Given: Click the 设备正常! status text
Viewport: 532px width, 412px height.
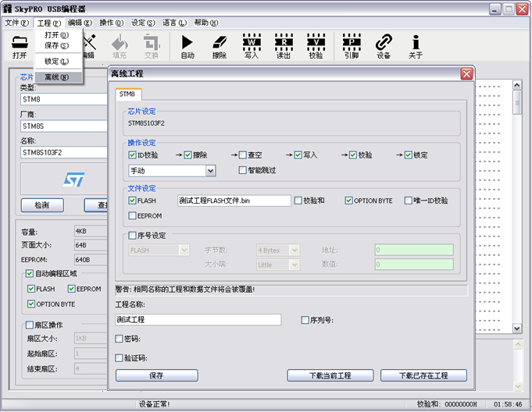Looking at the screenshot, I should pyautogui.click(x=154, y=404).
